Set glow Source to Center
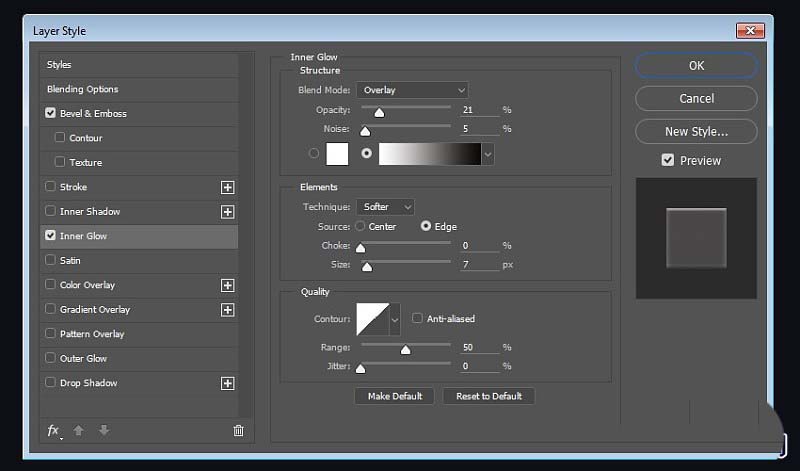Image resolution: width=800 pixels, height=471 pixels. [360, 226]
